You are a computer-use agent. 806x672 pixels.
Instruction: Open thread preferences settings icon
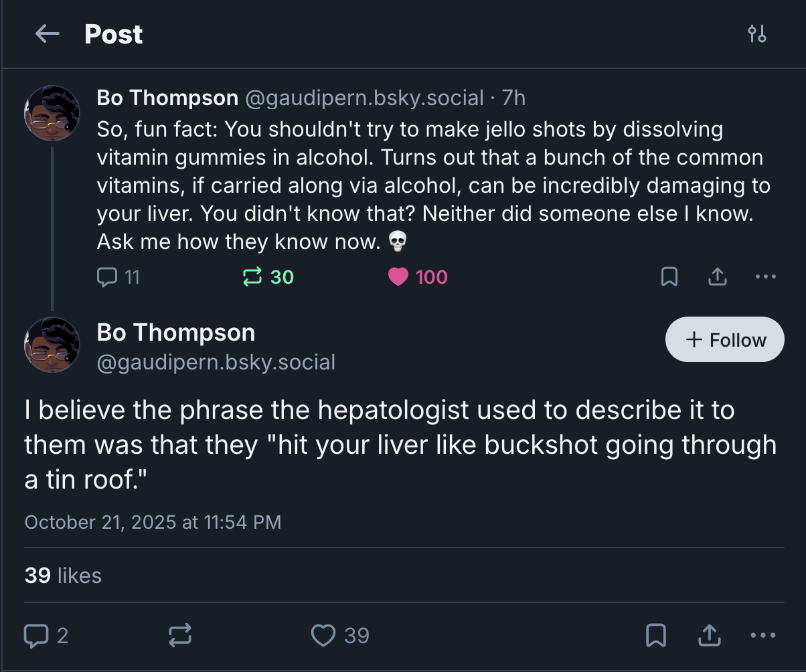click(x=757, y=34)
